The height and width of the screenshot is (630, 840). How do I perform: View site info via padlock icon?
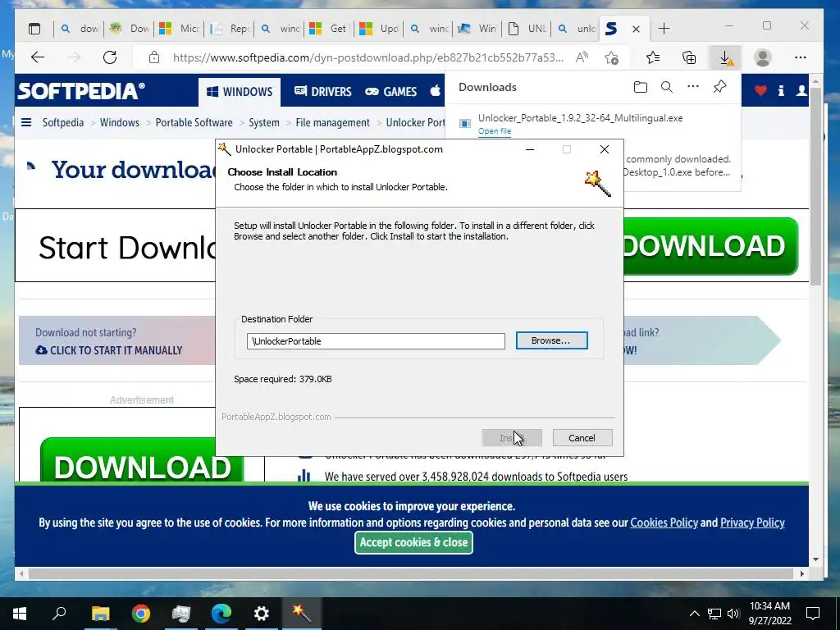[x=154, y=57]
